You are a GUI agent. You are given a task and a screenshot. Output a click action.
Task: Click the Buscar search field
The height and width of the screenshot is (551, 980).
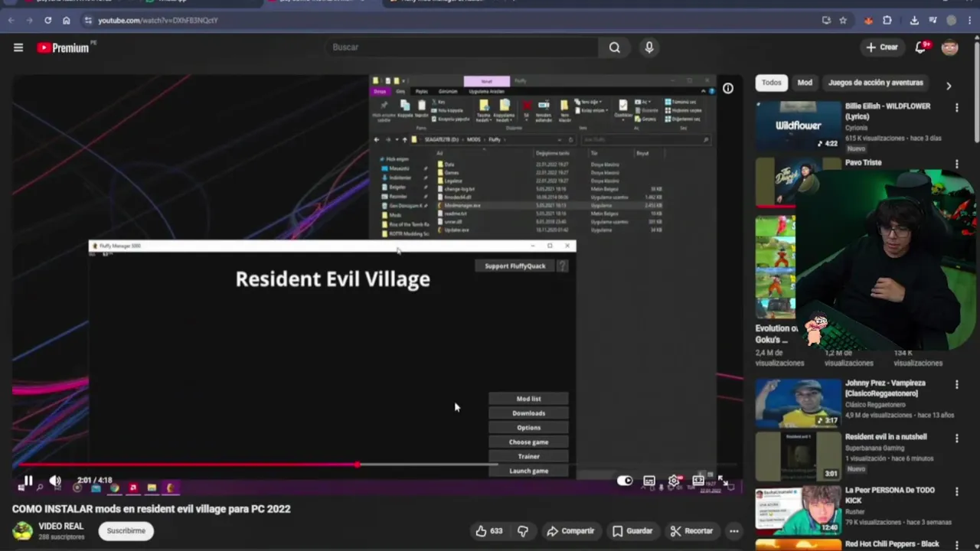click(462, 47)
